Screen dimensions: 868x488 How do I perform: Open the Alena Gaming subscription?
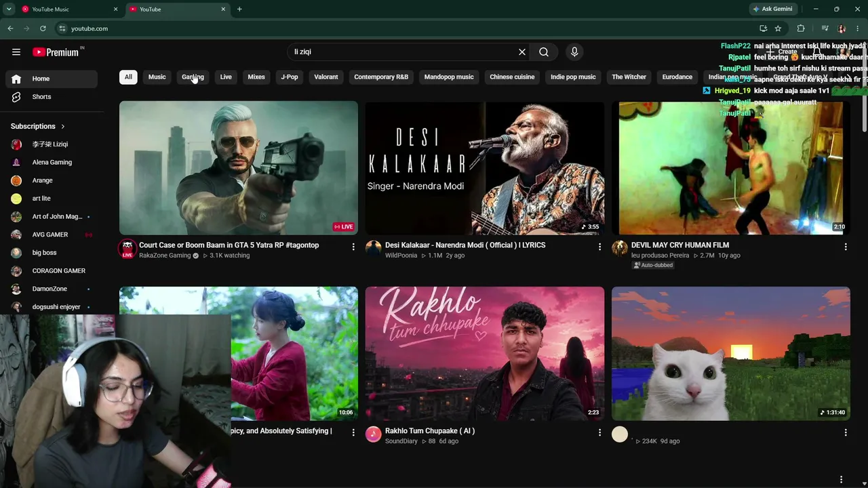point(52,163)
